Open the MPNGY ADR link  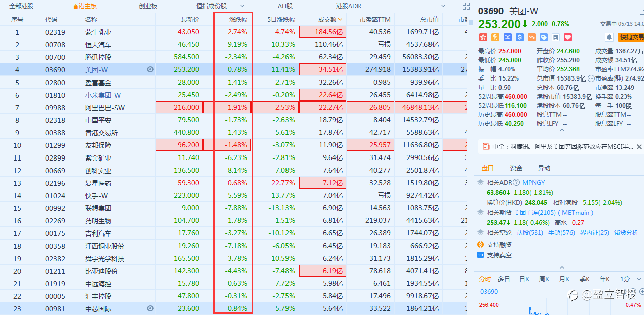(534, 182)
